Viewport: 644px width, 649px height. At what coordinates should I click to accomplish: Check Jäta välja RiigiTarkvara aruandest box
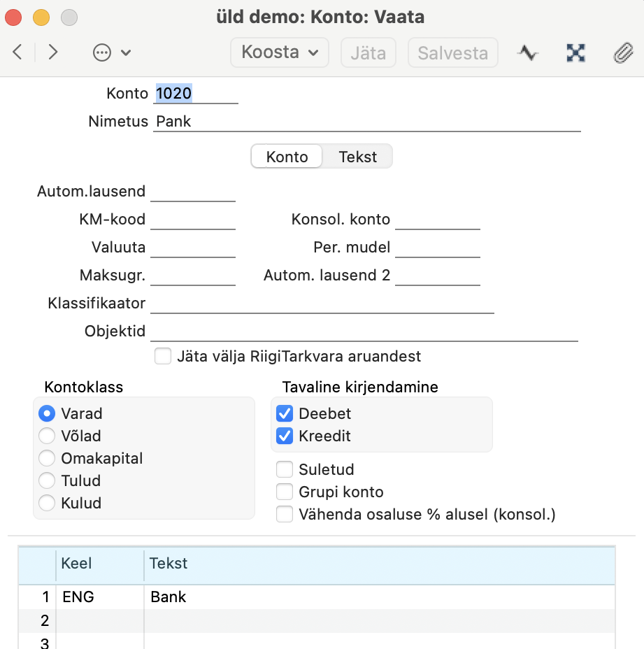[x=163, y=356]
